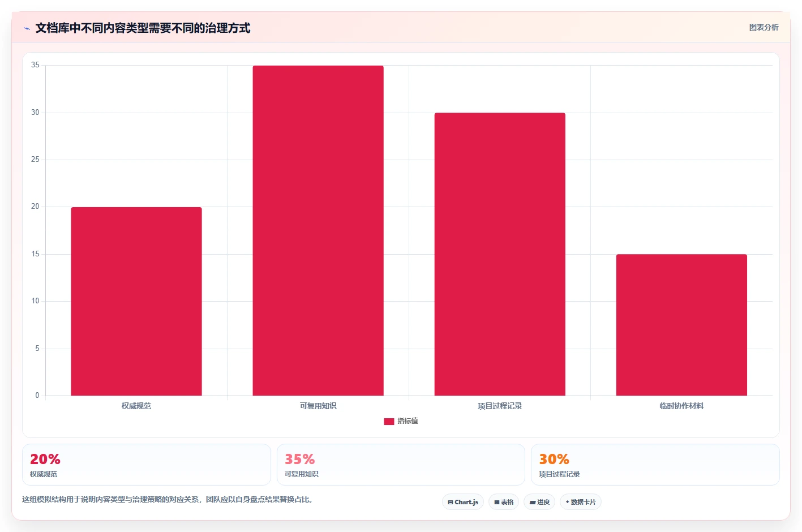
Task: Click the y-axis value 10
Action: [x=35, y=301]
